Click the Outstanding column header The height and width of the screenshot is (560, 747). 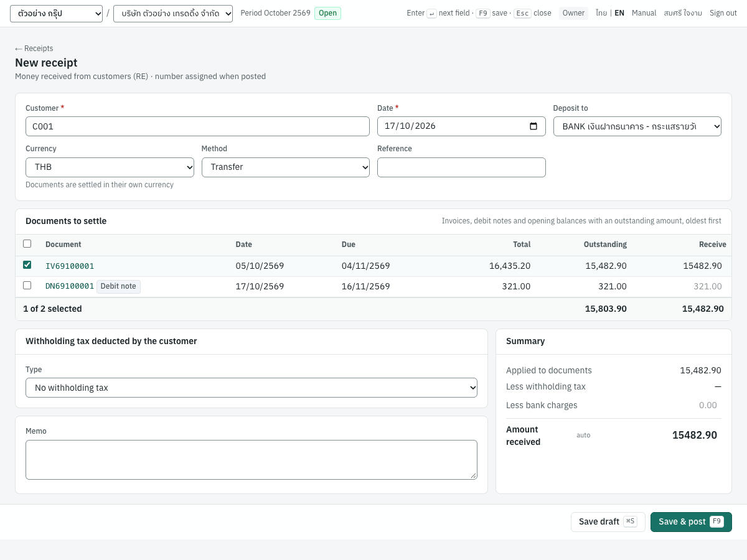(605, 245)
